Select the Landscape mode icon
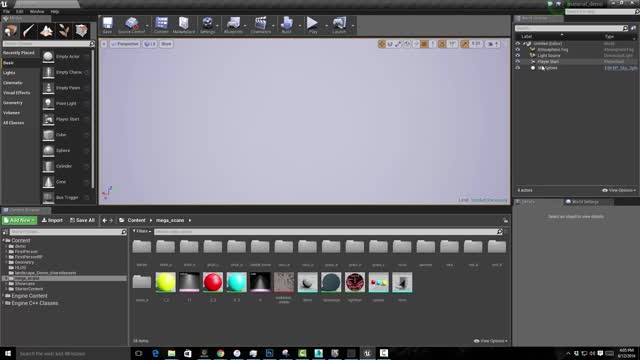Screen dimensions: 640x360 point(46,31)
